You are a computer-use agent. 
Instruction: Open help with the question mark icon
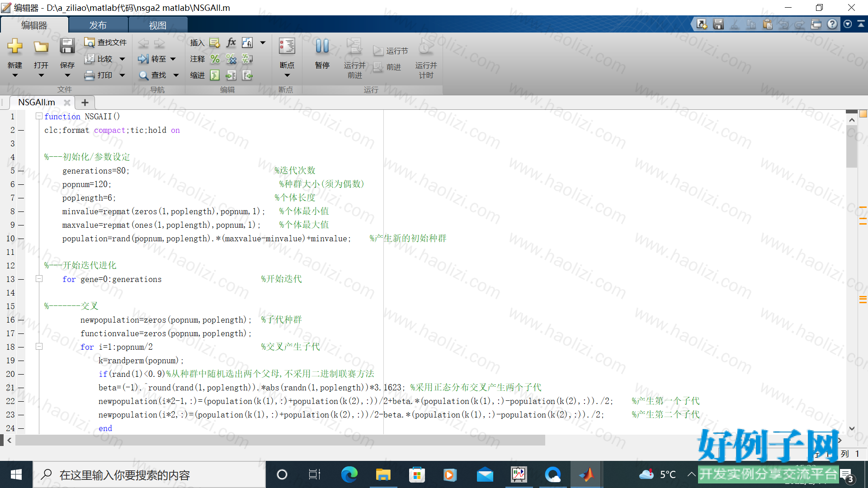click(832, 24)
